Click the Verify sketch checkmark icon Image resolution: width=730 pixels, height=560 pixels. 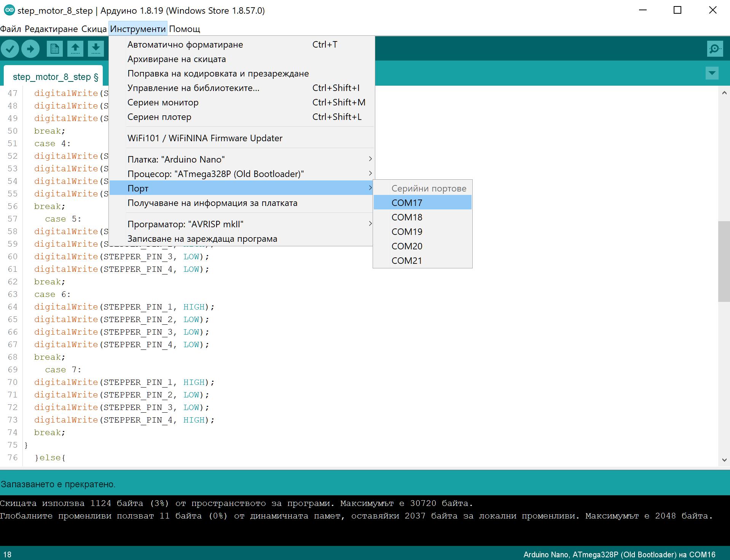pos(10,49)
